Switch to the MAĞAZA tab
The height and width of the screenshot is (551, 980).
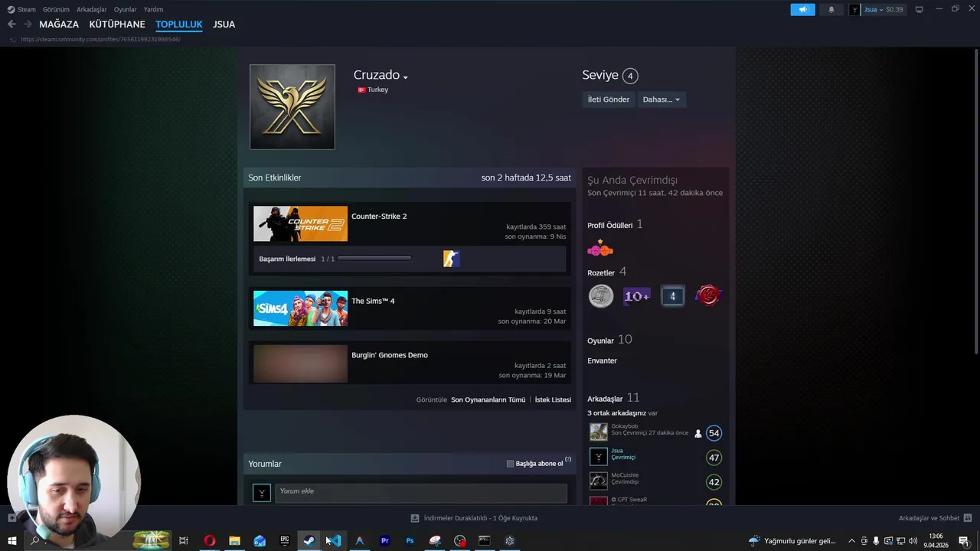point(59,24)
